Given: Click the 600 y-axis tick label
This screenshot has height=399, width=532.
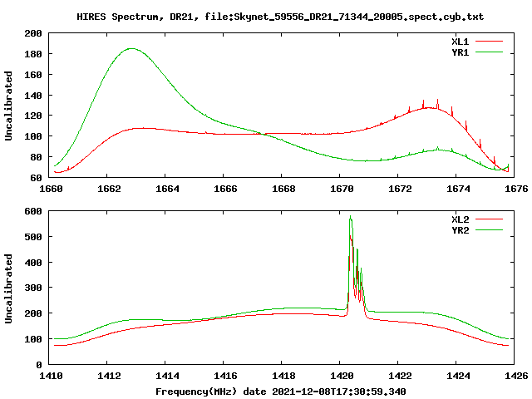Looking at the screenshot, I should click(x=33, y=211).
